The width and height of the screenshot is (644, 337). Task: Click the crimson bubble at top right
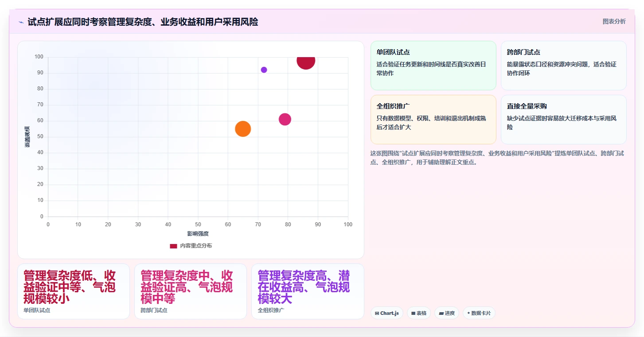306,61
